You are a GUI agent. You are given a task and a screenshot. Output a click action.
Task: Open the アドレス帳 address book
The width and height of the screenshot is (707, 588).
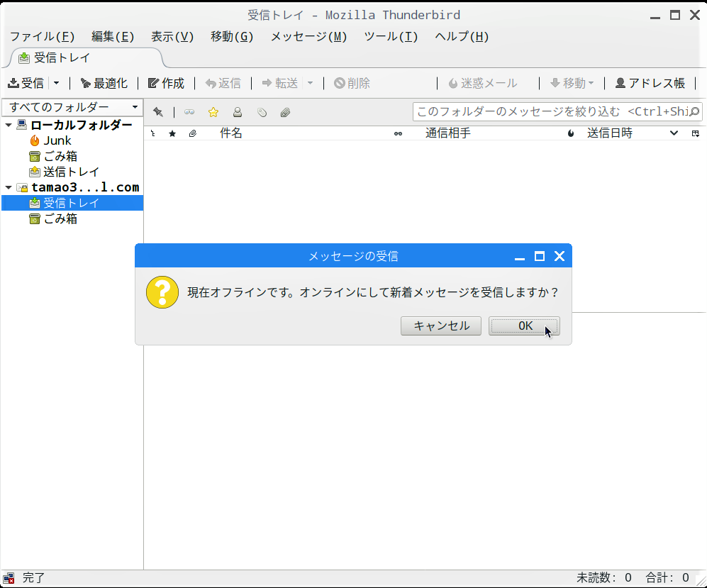(650, 83)
